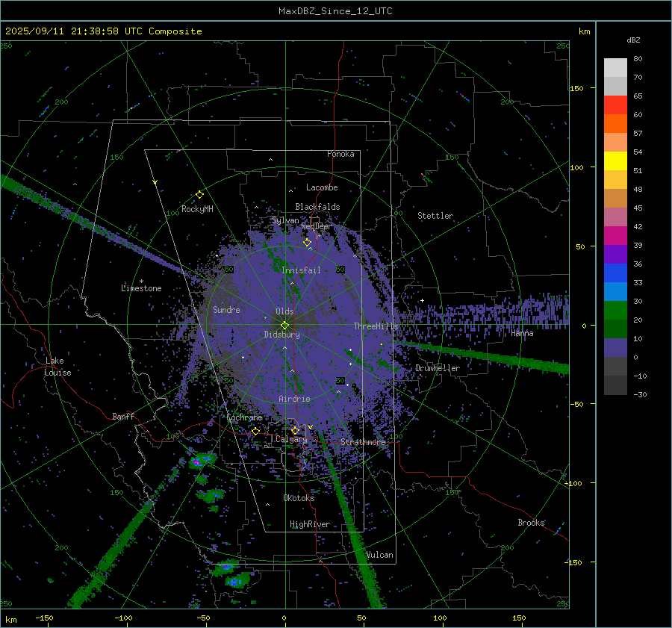Click the Lake Louise label
672x628 pixels.
57,367
